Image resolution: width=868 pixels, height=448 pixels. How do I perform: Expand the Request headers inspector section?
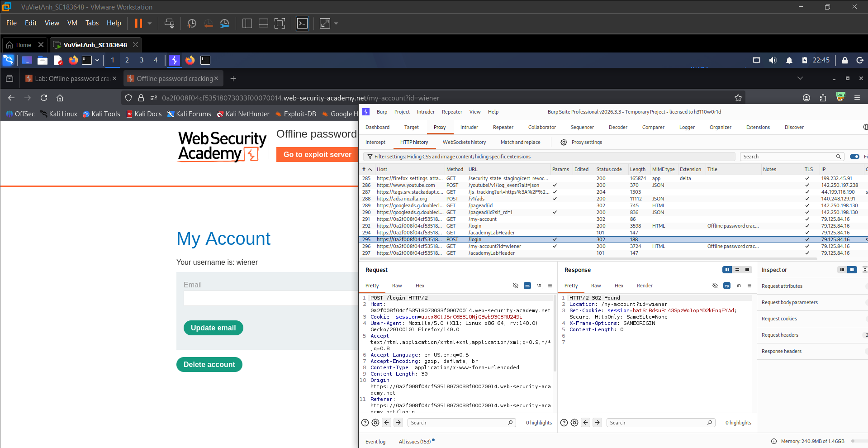812,335
